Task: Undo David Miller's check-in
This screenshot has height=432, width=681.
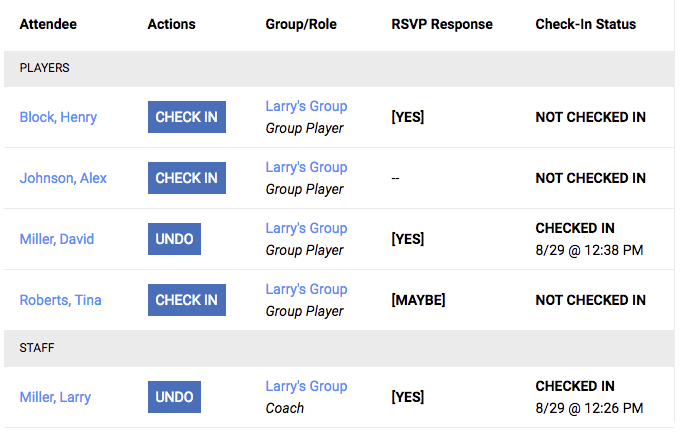Action: 174,239
